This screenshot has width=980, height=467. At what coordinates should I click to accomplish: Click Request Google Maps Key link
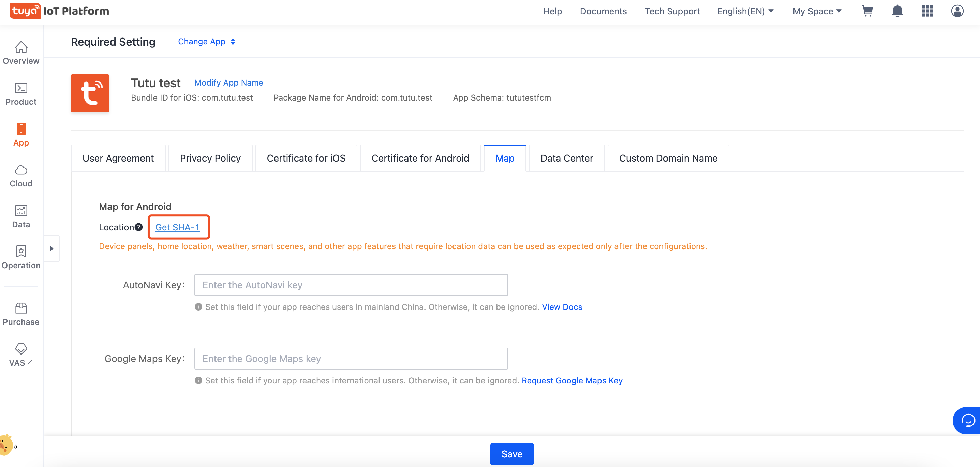pos(572,380)
